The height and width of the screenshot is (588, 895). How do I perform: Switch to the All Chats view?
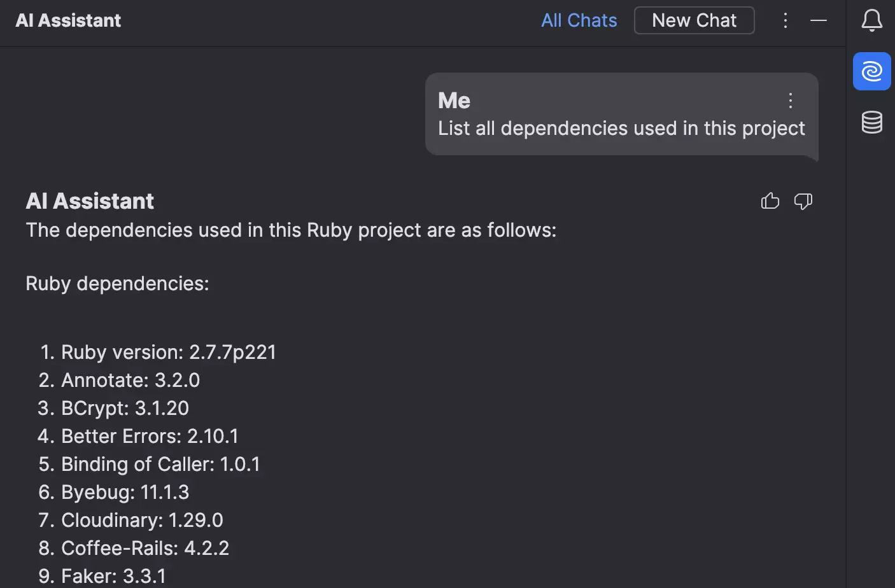pyautogui.click(x=579, y=20)
